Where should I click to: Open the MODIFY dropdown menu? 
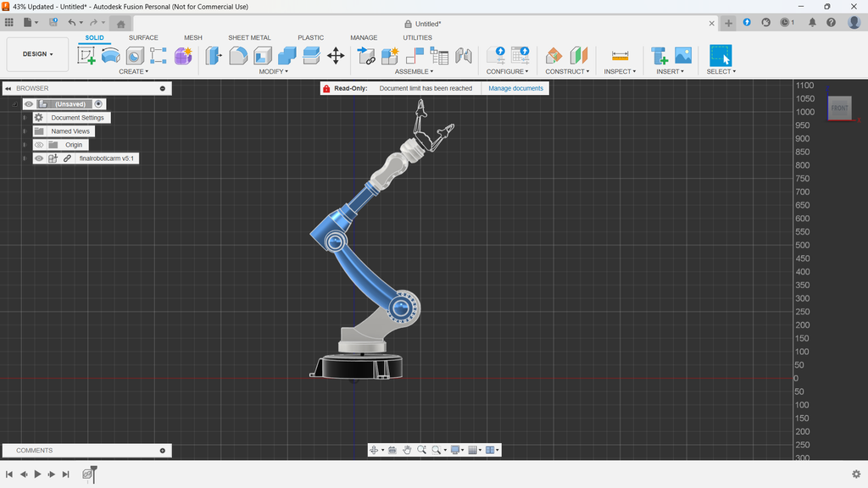point(273,71)
